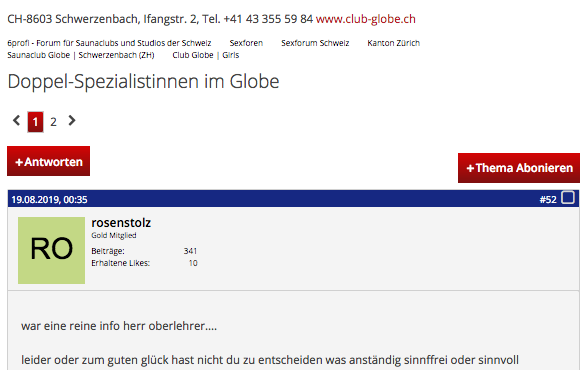Open the www.club-globe.ch link
The image size is (587, 370).
click(365, 19)
